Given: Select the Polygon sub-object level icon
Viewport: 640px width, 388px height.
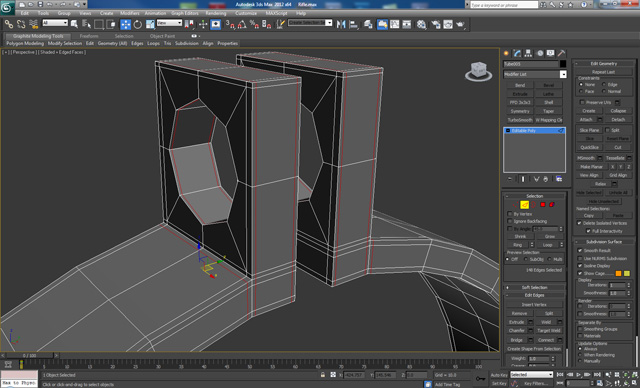Looking at the screenshot, I should tap(543, 205).
